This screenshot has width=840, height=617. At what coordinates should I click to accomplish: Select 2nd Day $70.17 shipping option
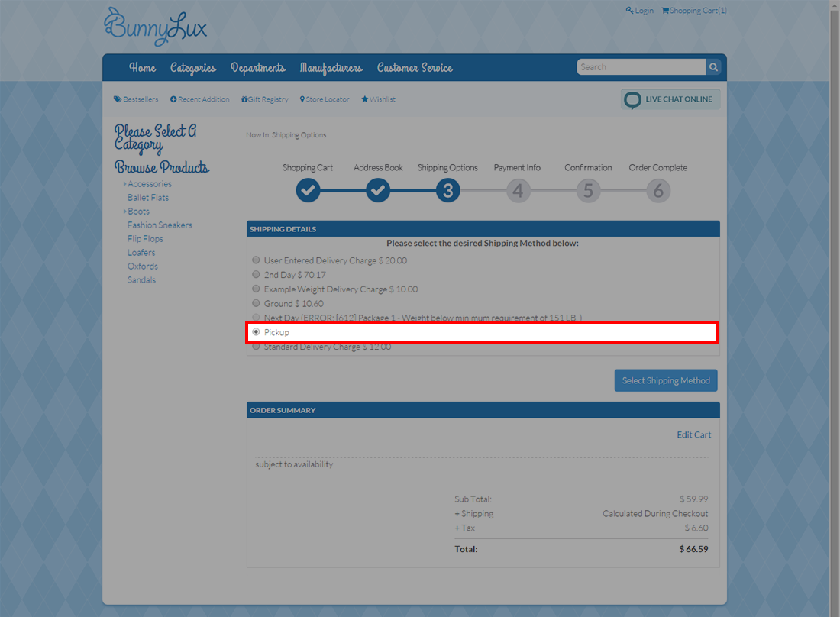coord(256,274)
